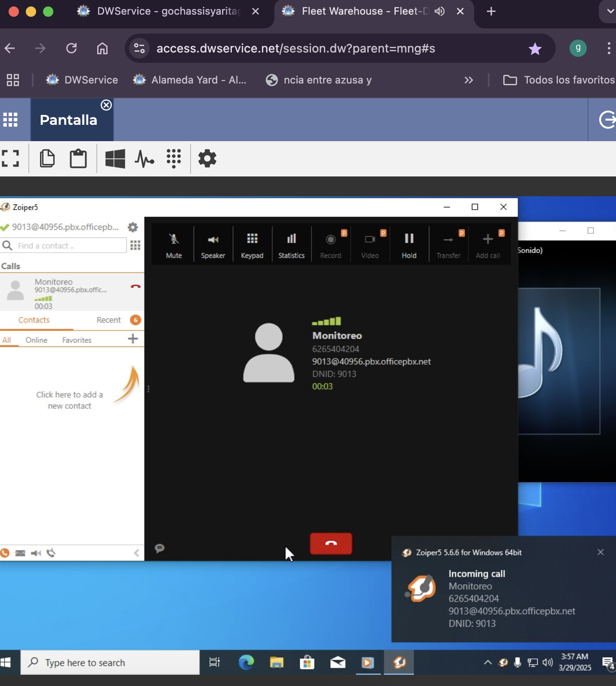Open the DWService bookmark

tap(82, 80)
